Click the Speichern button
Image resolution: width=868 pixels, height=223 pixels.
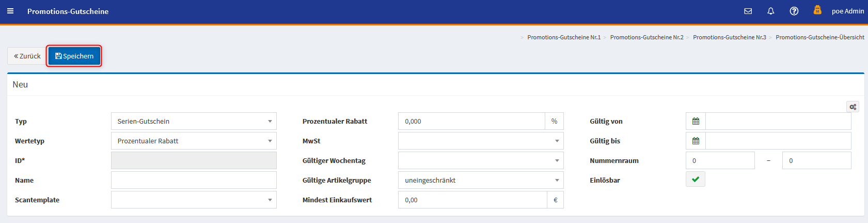point(74,56)
